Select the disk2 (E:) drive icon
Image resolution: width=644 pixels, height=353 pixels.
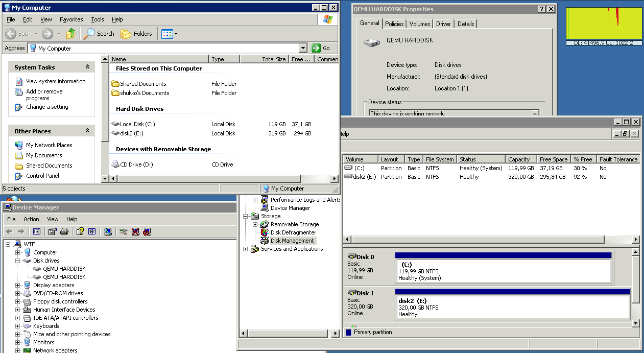click(x=115, y=133)
